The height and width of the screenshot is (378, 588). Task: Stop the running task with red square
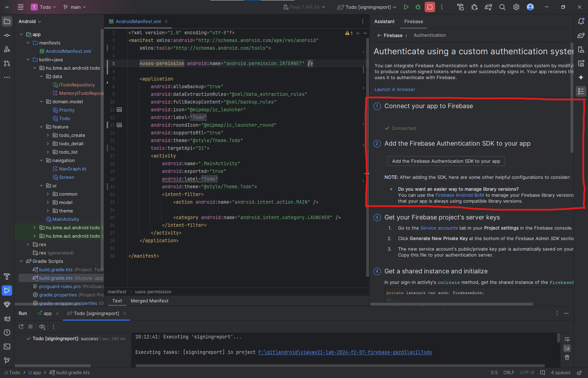click(430, 7)
